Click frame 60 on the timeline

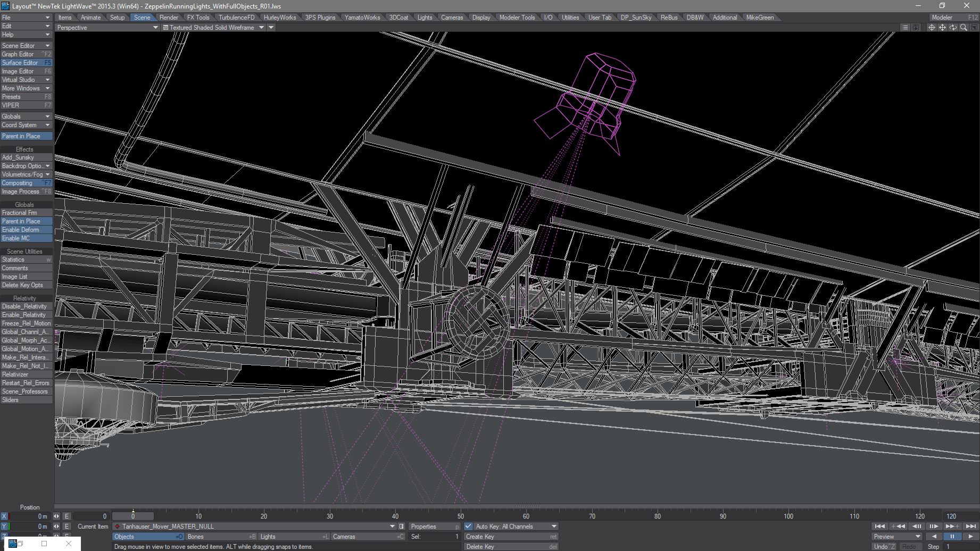point(526,516)
